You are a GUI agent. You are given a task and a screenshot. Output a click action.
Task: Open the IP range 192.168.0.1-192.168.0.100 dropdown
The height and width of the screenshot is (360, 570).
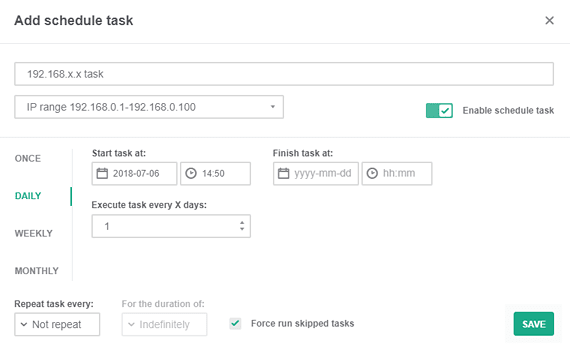click(x=149, y=107)
